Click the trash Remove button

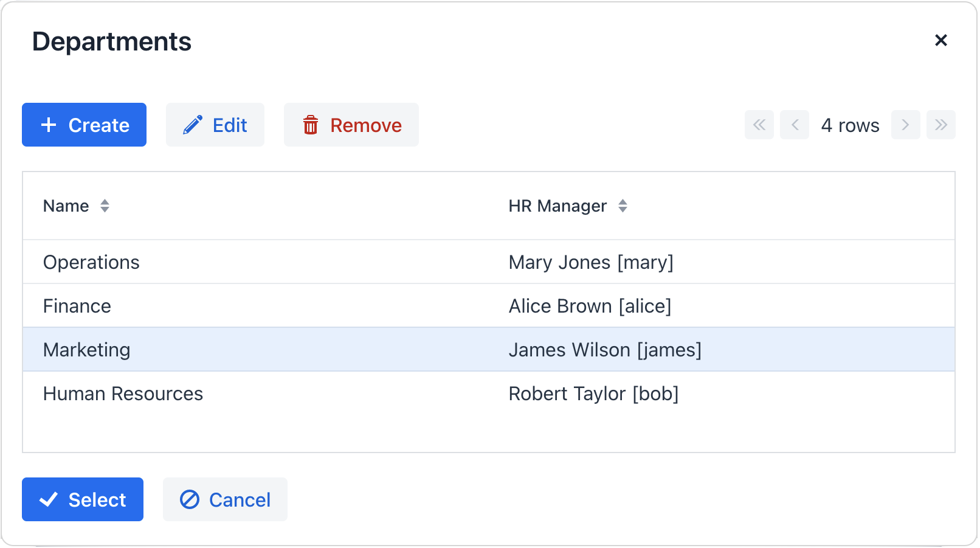[x=351, y=125]
